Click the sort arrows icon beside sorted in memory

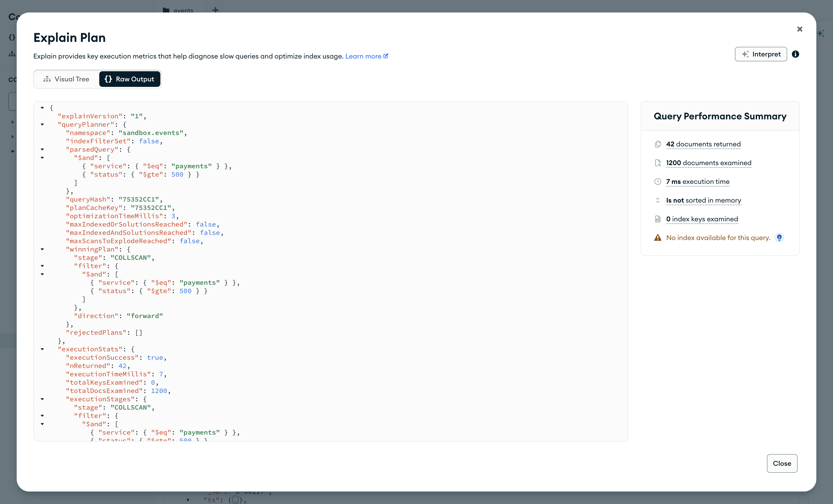tap(658, 200)
